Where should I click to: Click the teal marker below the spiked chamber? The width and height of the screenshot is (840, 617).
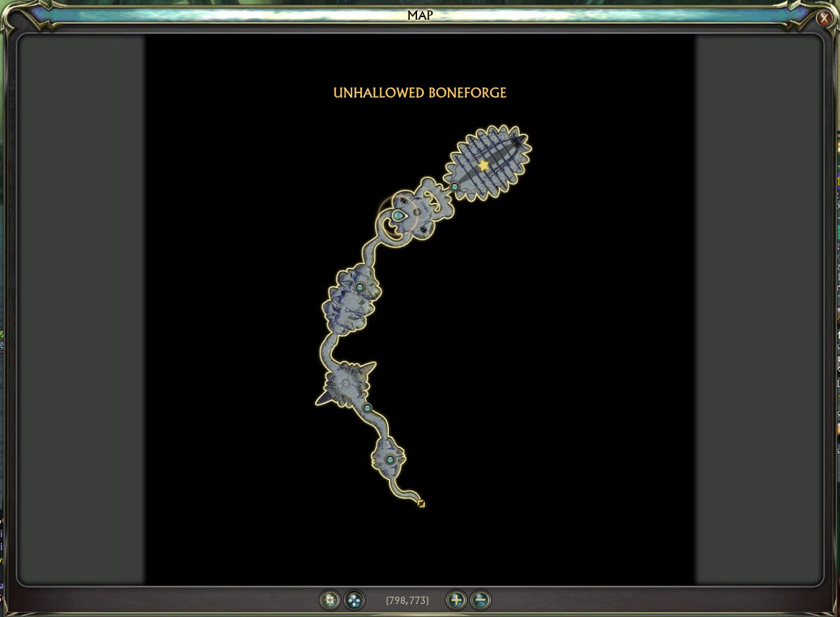pyautogui.click(x=367, y=407)
